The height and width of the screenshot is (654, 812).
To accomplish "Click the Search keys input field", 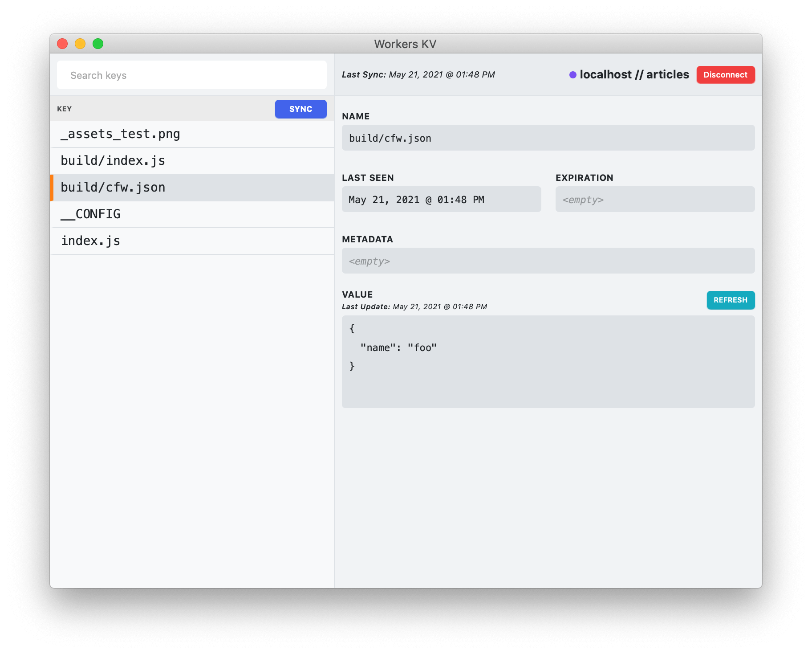I will pos(191,75).
